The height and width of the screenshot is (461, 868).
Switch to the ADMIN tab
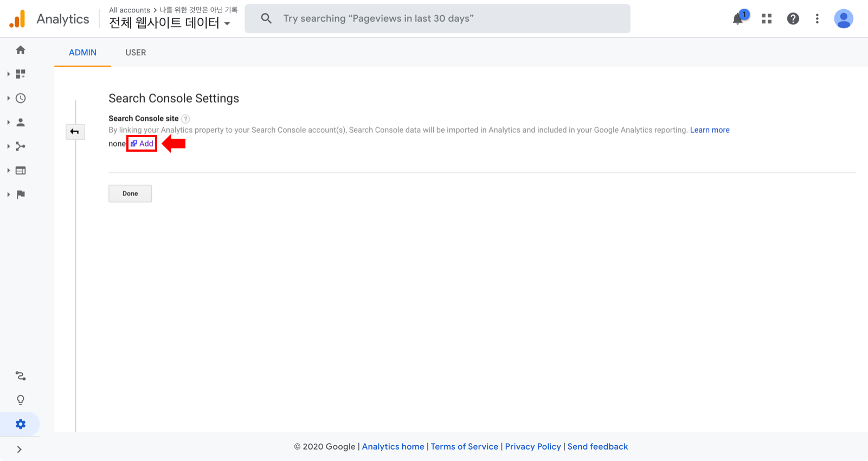82,53
